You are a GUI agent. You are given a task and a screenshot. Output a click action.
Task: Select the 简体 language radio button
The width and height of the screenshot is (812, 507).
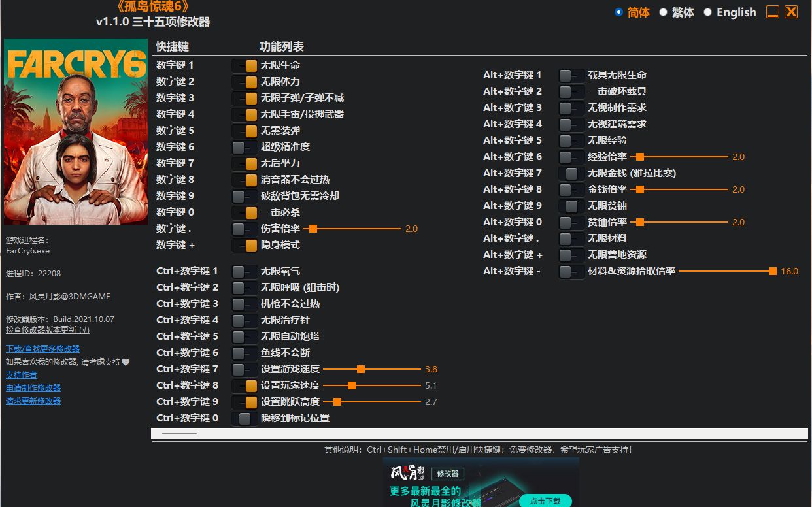[618, 12]
